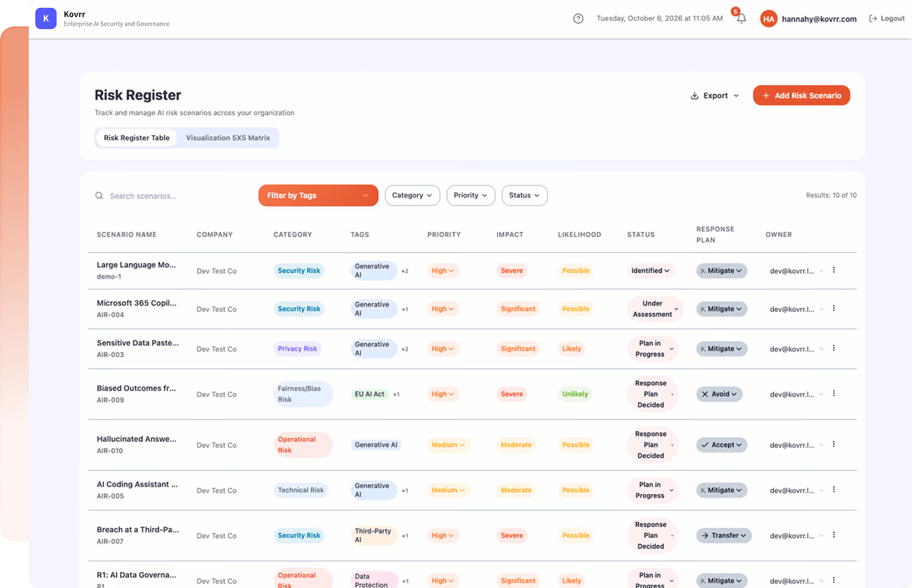Change Identified status dropdown on demo-1 row
This screenshot has width=912, height=588.
(x=650, y=271)
